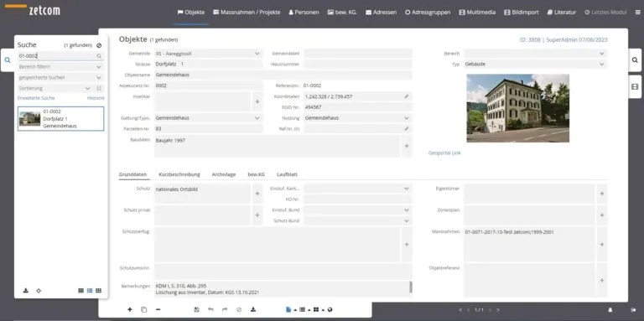Open the Gemeindehaus building photo
644x321 pixels.
click(518, 108)
